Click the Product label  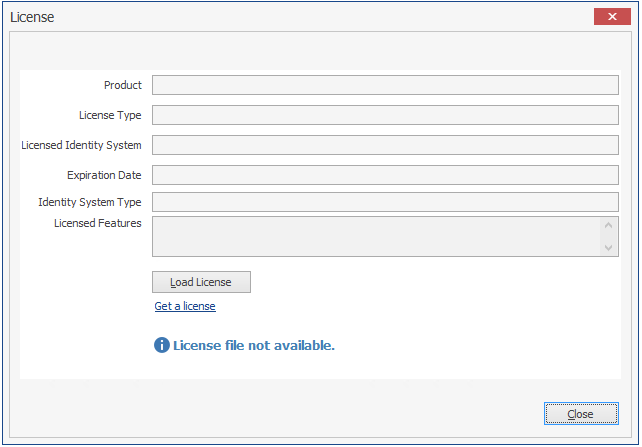pos(123,85)
